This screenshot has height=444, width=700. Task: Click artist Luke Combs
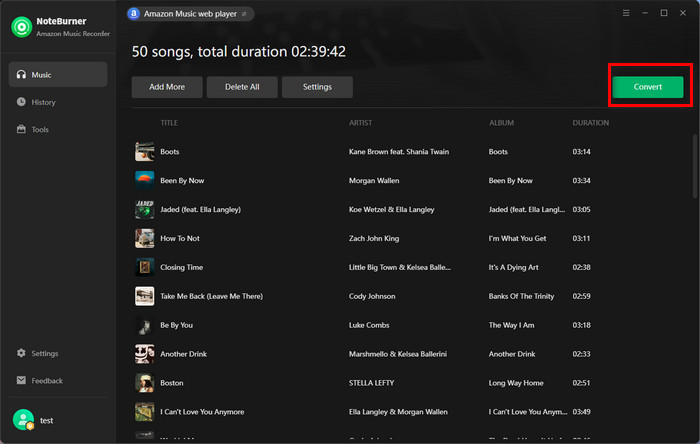(x=369, y=325)
